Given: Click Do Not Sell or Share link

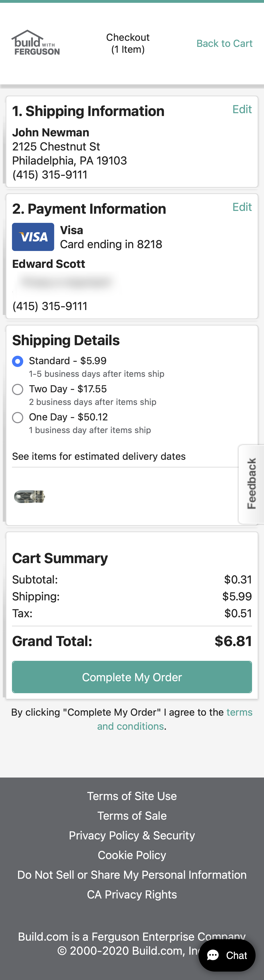Looking at the screenshot, I should [132, 875].
